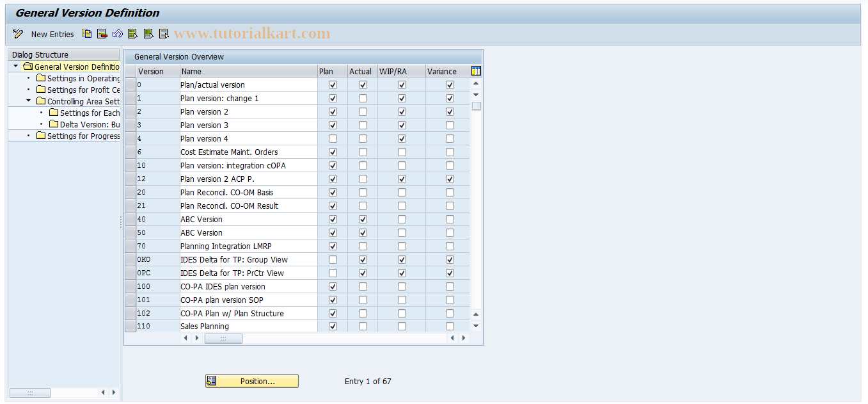Click the Deselect All entries icon

click(148, 34)
